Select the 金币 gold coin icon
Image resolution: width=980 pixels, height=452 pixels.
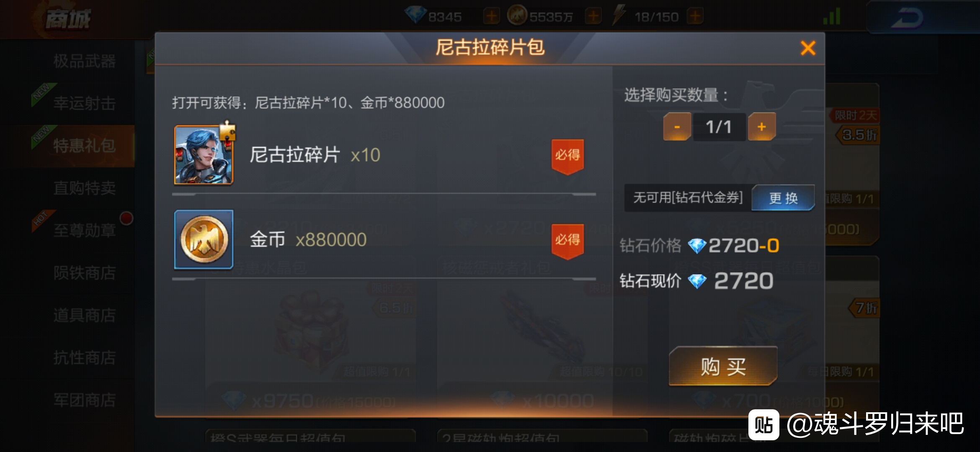pos(204,239)
